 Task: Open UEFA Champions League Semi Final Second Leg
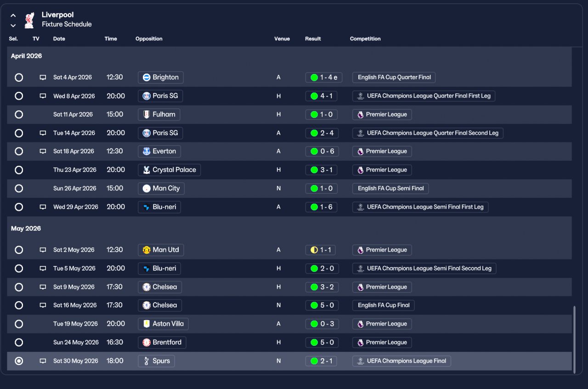(424, 268)
